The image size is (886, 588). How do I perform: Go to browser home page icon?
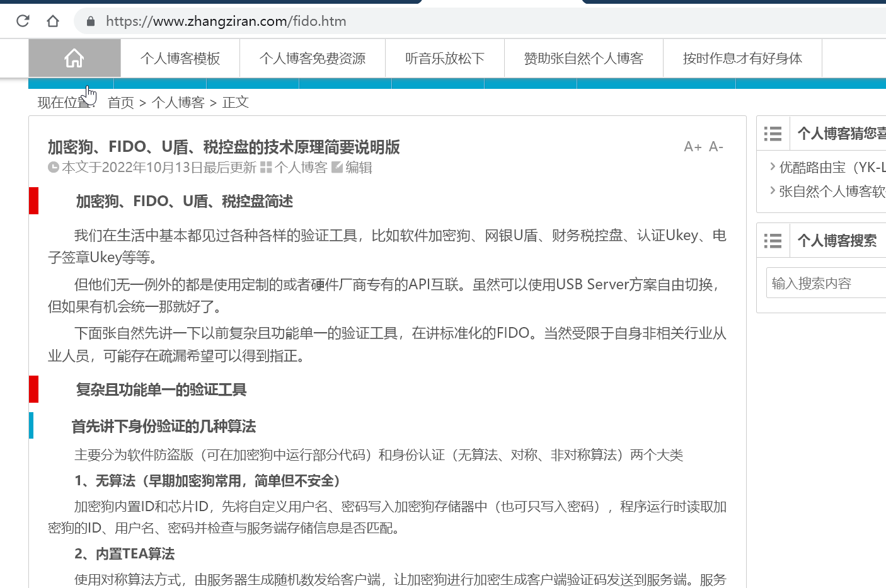pos(53,21)
